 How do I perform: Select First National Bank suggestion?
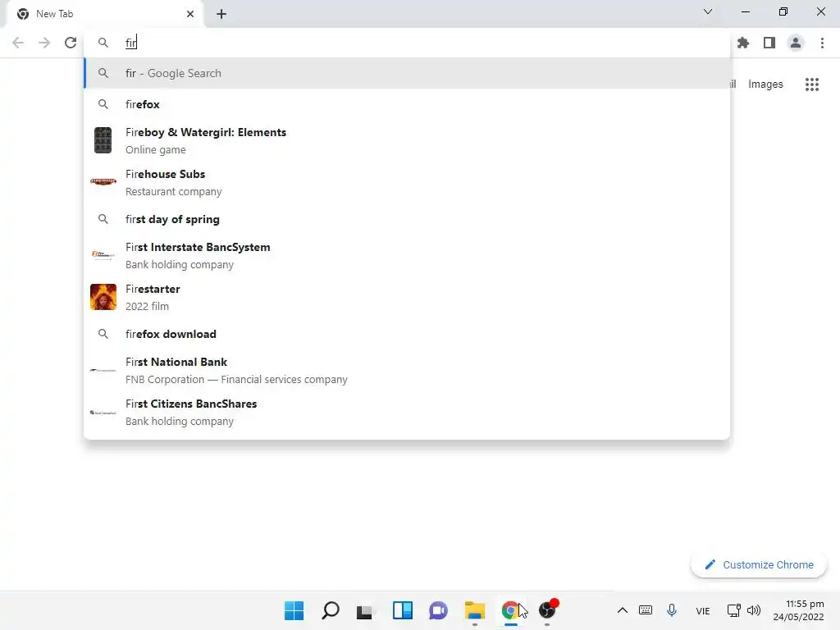[x=407, y=370]
